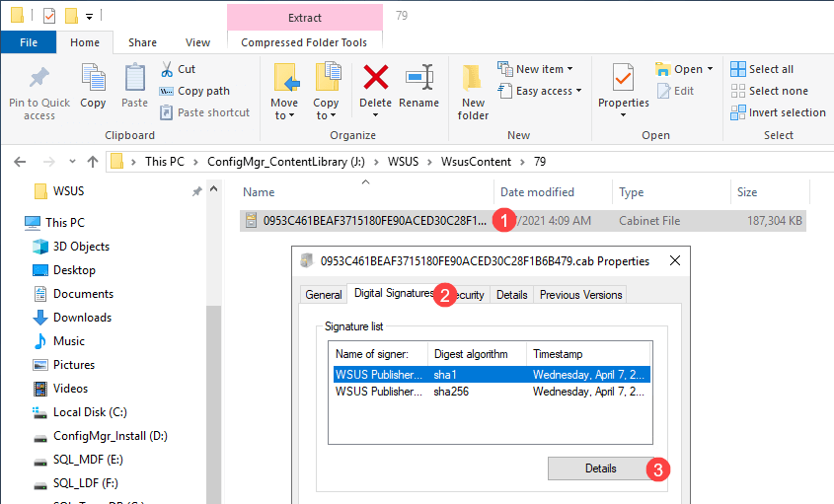Screen dimensions: 834x504
Task: Expand the Move to dropdown arrow
Action: coord(292,116)
